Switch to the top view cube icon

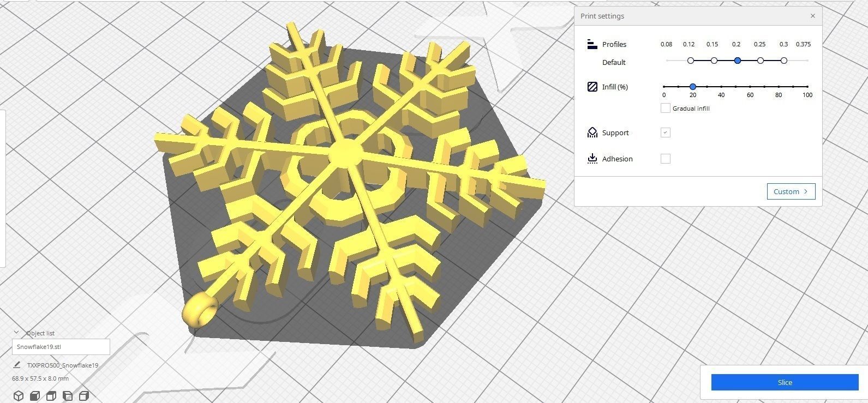[51, 395]
